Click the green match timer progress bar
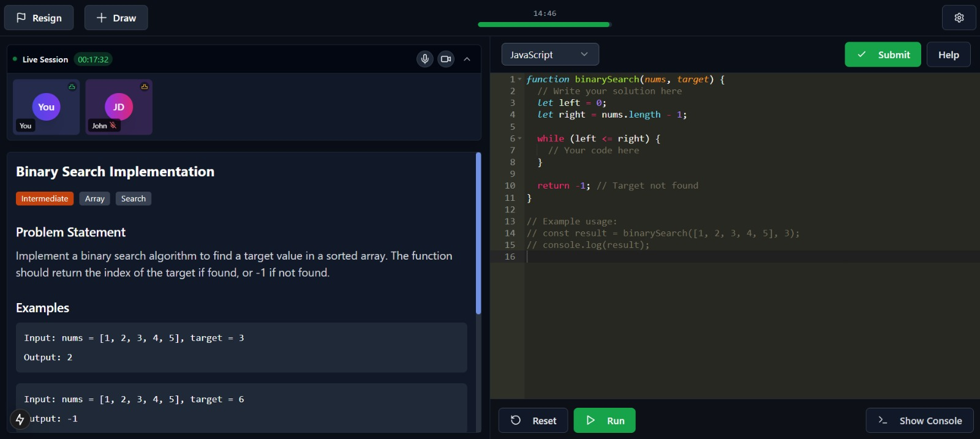This screenshot has width=980, height=439. coord(544,24)
